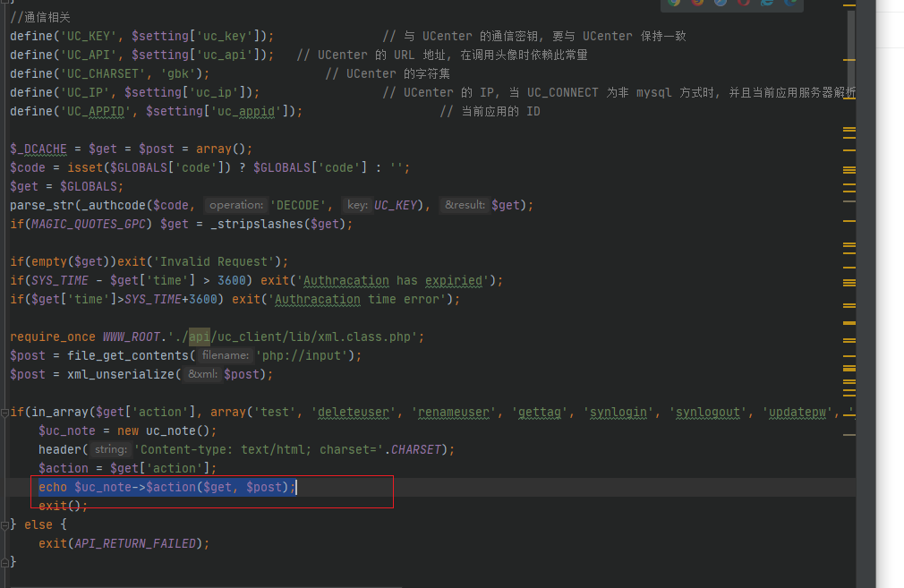The width and height of the screenshot is (904, 588).
Task: Click the misspelled word 'expiried'
Action: pos(454,280)
